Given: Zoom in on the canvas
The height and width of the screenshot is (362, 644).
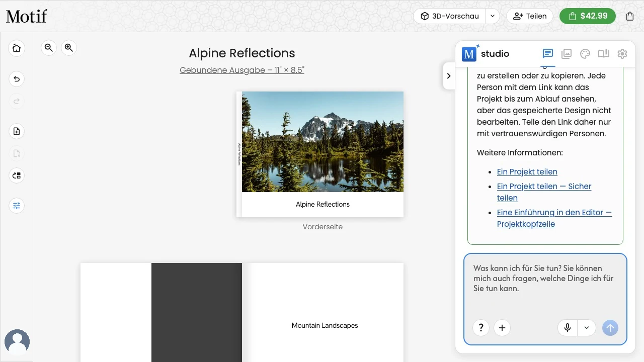Looking at the screenshot, I should pyautogui.click(x=69, y=48).
